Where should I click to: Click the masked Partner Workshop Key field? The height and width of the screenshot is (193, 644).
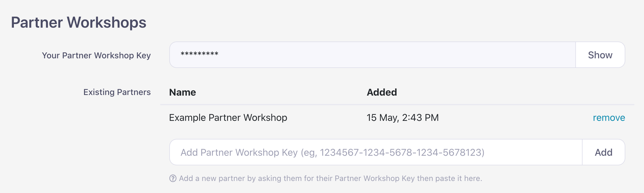(372, 55)
